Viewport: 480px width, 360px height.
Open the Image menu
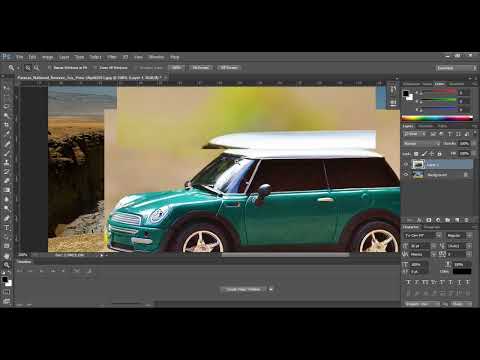(47, 57)
